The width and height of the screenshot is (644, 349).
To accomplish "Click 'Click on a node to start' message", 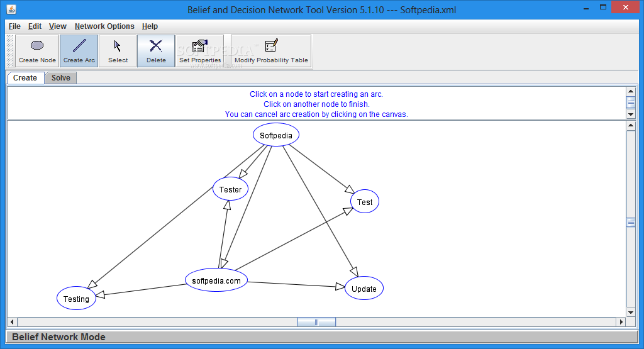I will (316, 94).
